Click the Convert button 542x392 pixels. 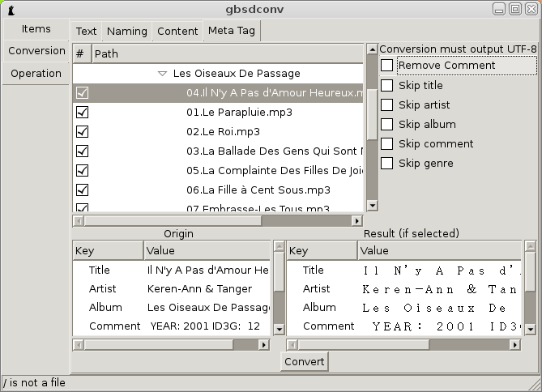pos(304,361)
